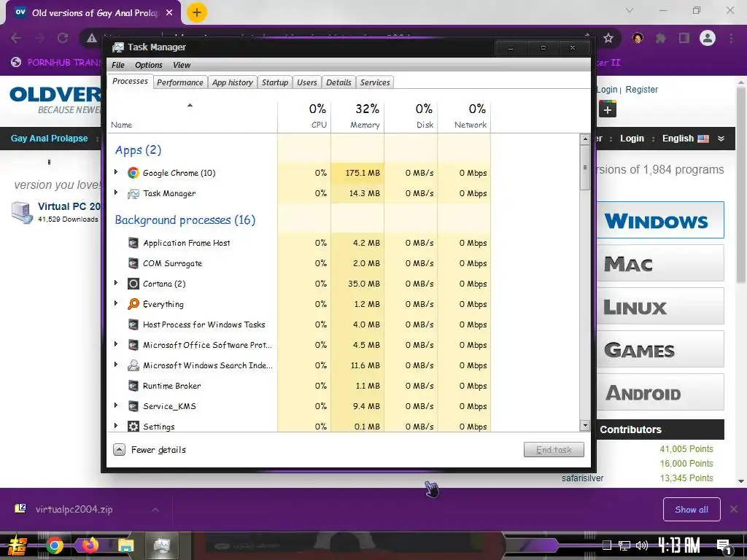Viewport: 747px width, 560px height.
Task: Select the Linux platform button on webpage
Action: (660, 306)
